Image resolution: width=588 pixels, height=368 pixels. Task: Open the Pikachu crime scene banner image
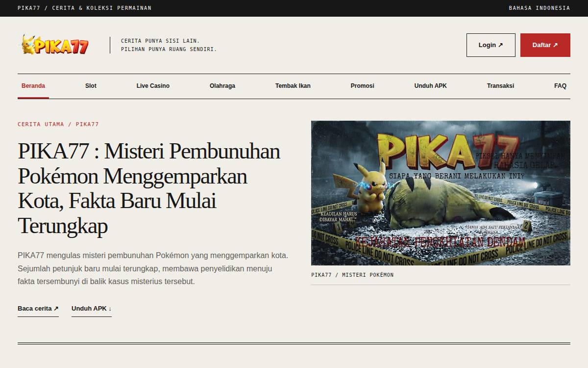(441, 193)
